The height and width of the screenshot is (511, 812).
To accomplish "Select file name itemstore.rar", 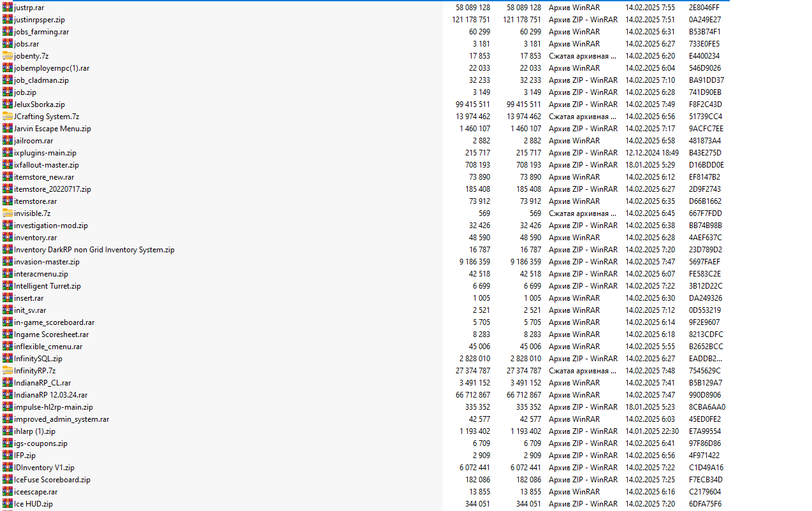I will (x=35, y=201).
